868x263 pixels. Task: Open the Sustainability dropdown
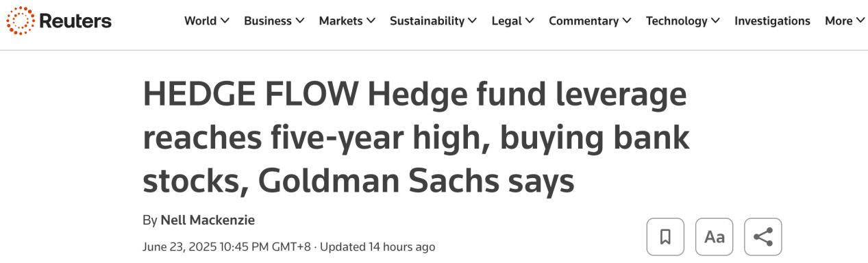click(x=433, y=21)
